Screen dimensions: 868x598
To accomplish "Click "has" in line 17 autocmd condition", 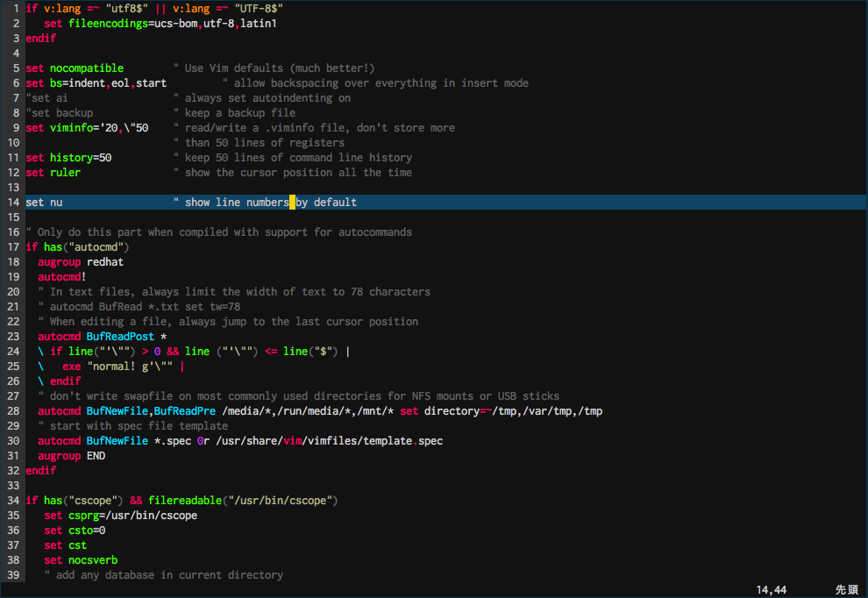I will pos(53,247).
